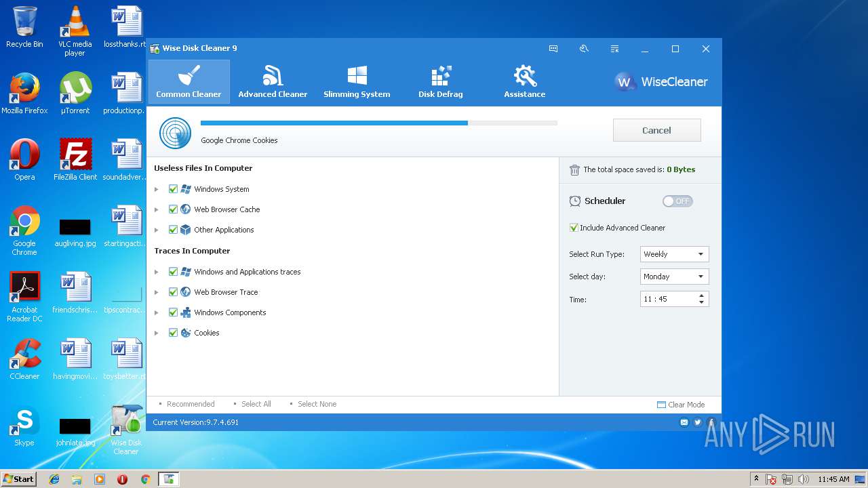The height and width of the screenshot is (488, 868).
Task: Click the Other Applications cube icon
Action: [186, 230]
